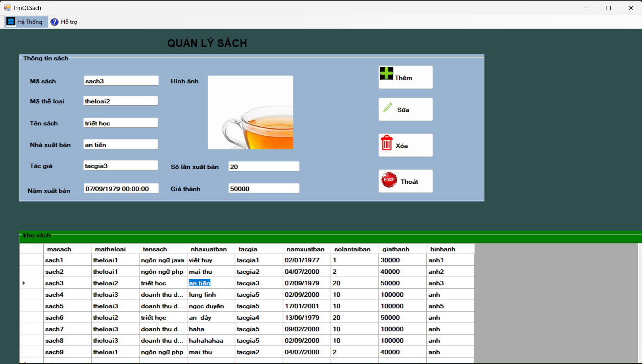Screen dimensions: 642x364
Task: Focus the Tác giả input field
Action: click(121, 165)
